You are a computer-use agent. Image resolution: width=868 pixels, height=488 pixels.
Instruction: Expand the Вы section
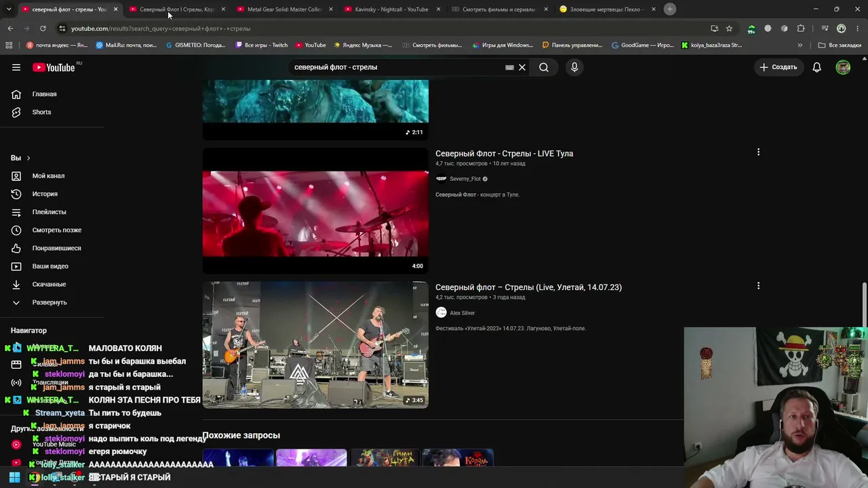point(20,158)
